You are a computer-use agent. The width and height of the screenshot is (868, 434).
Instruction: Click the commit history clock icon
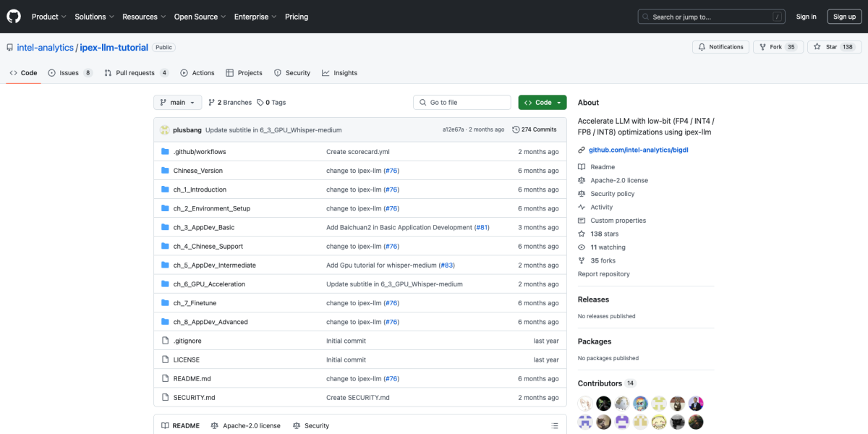[516, 130]
